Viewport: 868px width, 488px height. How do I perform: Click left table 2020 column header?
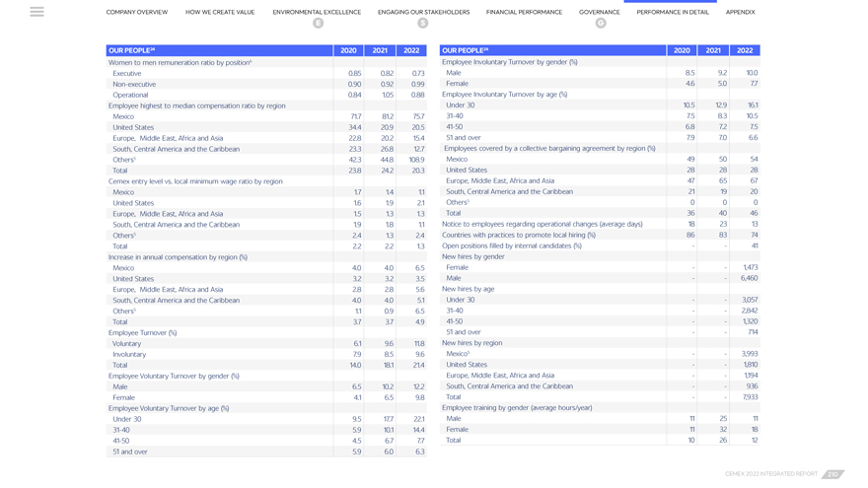click(x=349, y=50)
